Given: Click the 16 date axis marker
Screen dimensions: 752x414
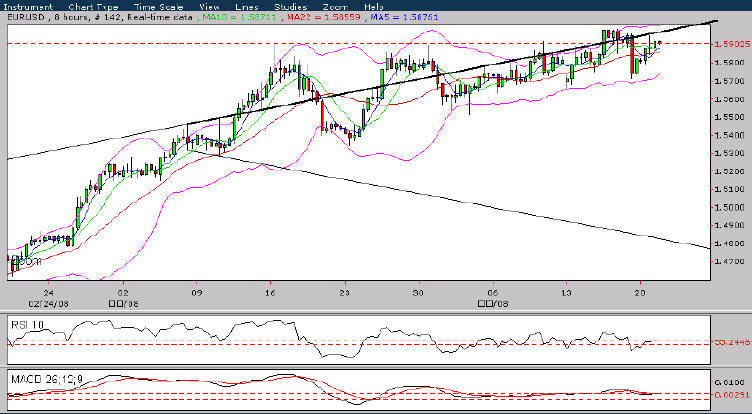Looking at the screenshot, I should pos(270,292).
